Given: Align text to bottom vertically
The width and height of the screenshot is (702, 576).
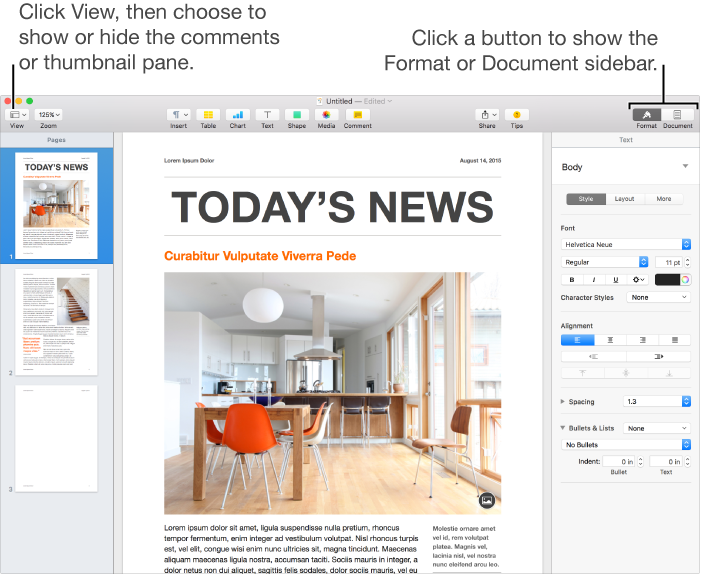Looking at the screenshot, I should point(669,373).
